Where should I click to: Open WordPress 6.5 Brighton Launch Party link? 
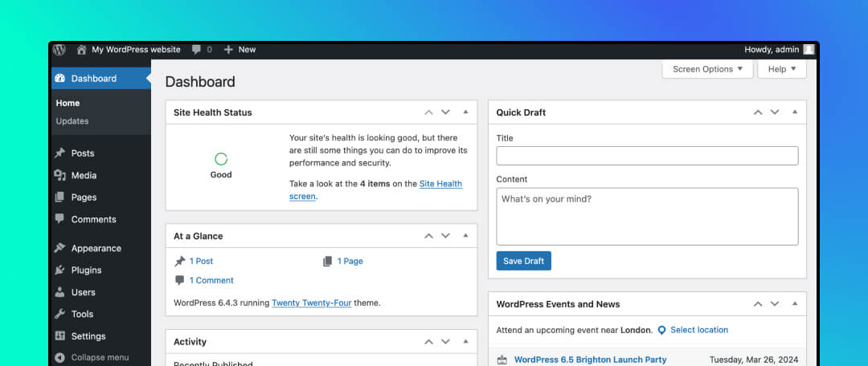(x=590, y=360)
